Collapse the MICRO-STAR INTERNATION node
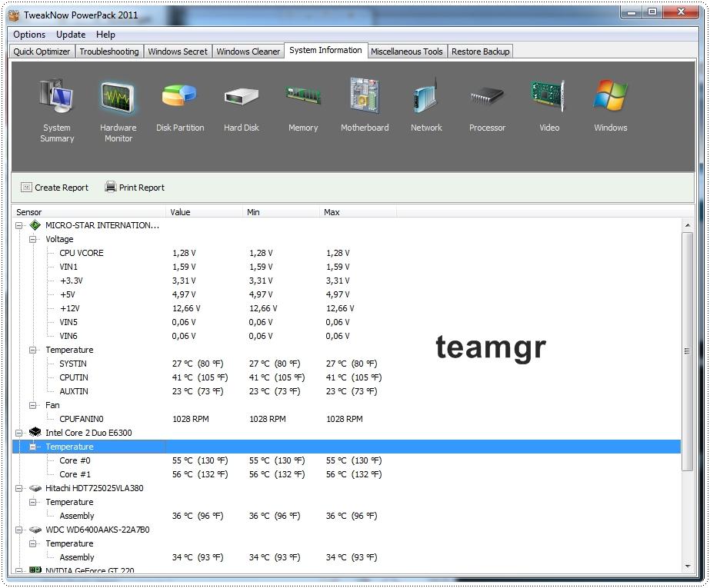Viewport: 710px width, 588px height. (19, 225)
